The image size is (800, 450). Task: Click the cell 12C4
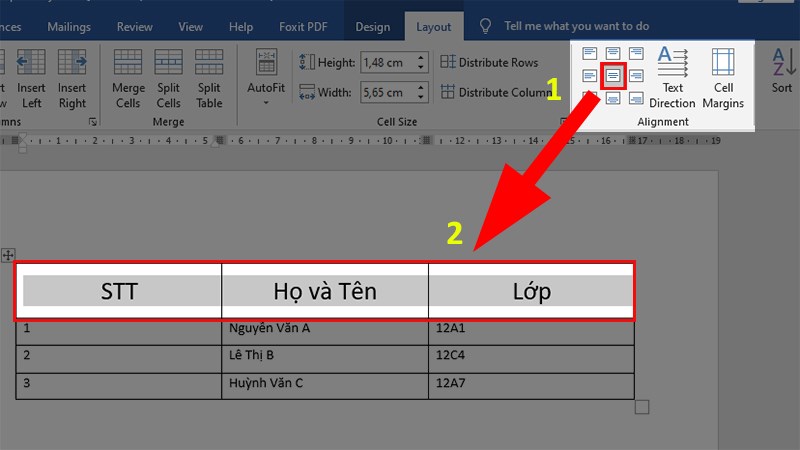[531, 359]
